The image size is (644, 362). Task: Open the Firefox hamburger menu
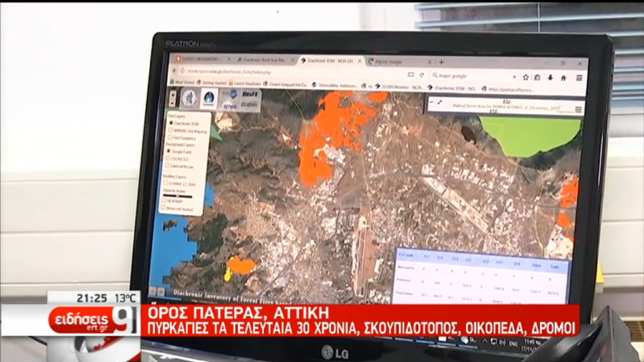pos(579,79)
